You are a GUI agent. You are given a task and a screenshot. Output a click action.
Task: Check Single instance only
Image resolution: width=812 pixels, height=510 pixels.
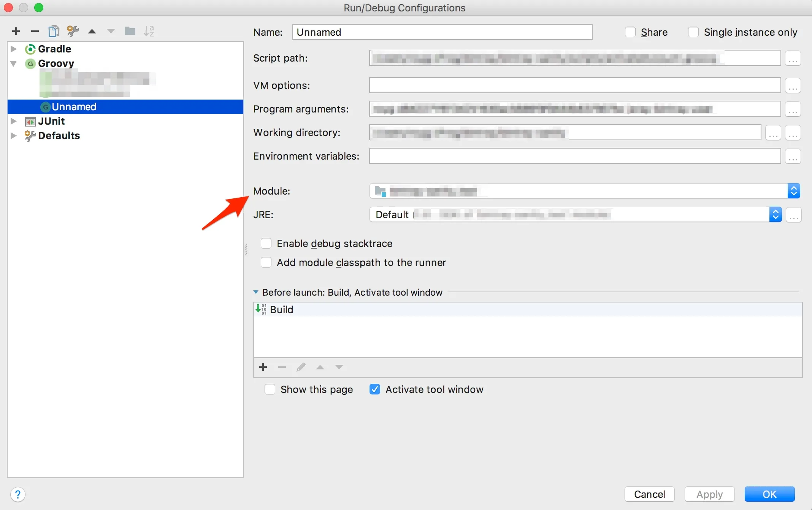coord(693,32)
